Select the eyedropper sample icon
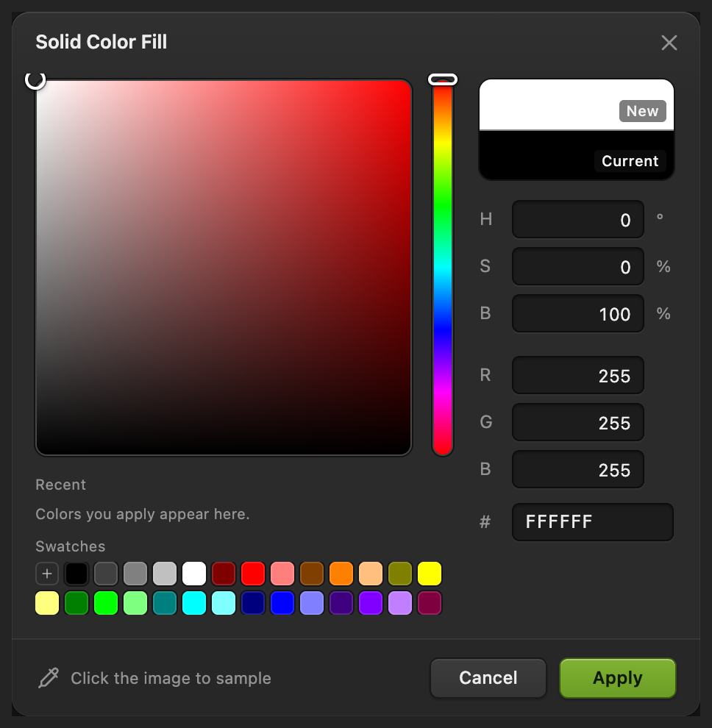Screen dimensions: 712x728 (x=49, y=678)
